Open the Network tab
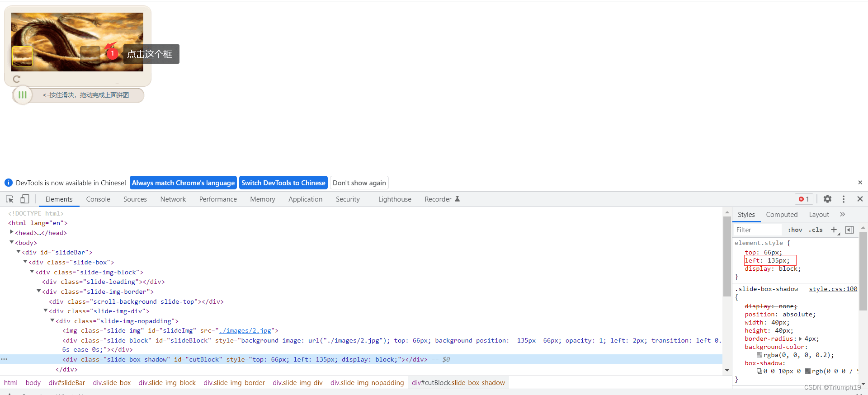The width and height of the screenshot is (868, 395). 173,199
